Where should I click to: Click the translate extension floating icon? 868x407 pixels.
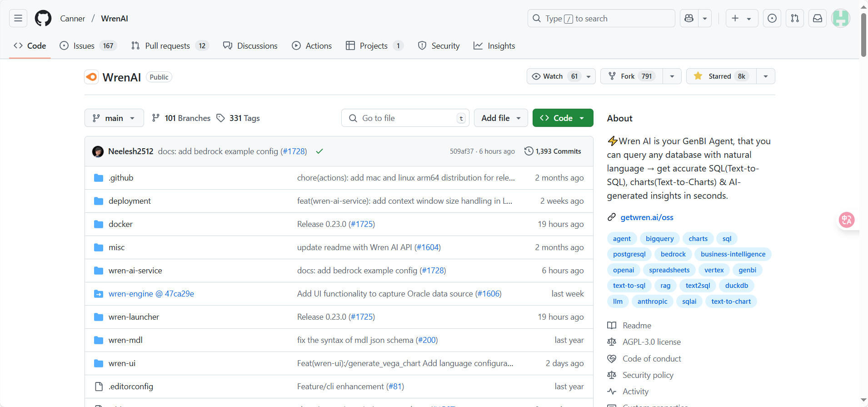(847, 220)
